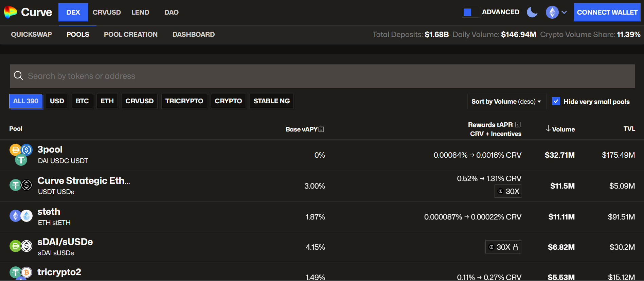Click the search magnifier icon
The width and height of the screenshot is (644, 281).
click(18, 76)
